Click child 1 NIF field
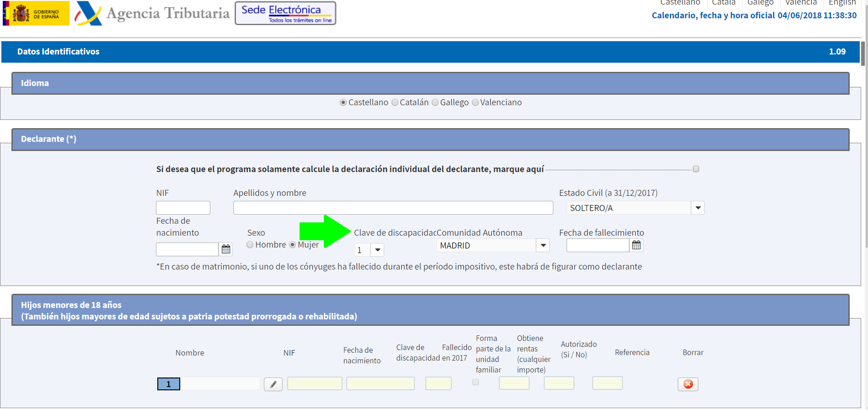Image resolution: width=868 pixels, height=410 pixels. (x=315, y=383)
